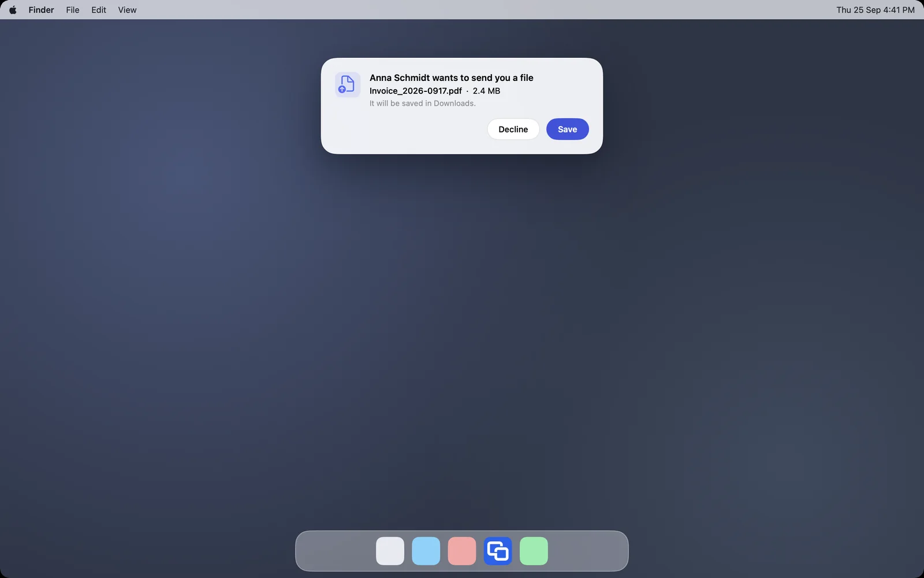The image size is (924, 578).
Task: Decline Anna Schmidt's file transfer
Action: pos(513,129)
